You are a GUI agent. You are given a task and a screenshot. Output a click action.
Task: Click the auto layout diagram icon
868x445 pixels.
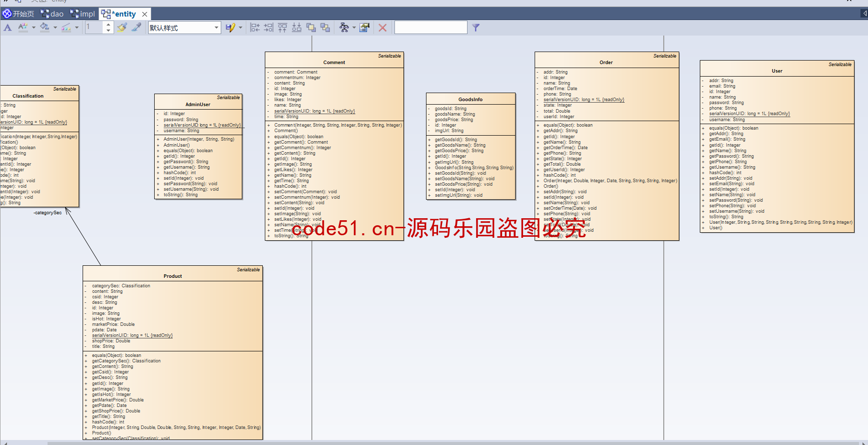[x=344, y=28]
